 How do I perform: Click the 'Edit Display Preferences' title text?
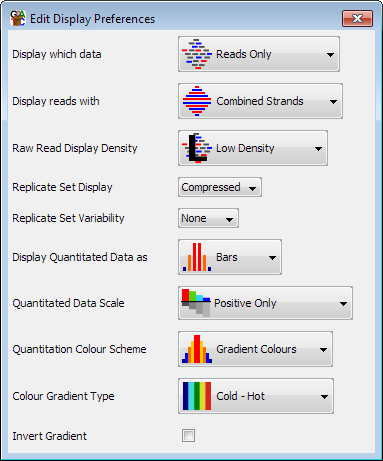tap(92, 19)
